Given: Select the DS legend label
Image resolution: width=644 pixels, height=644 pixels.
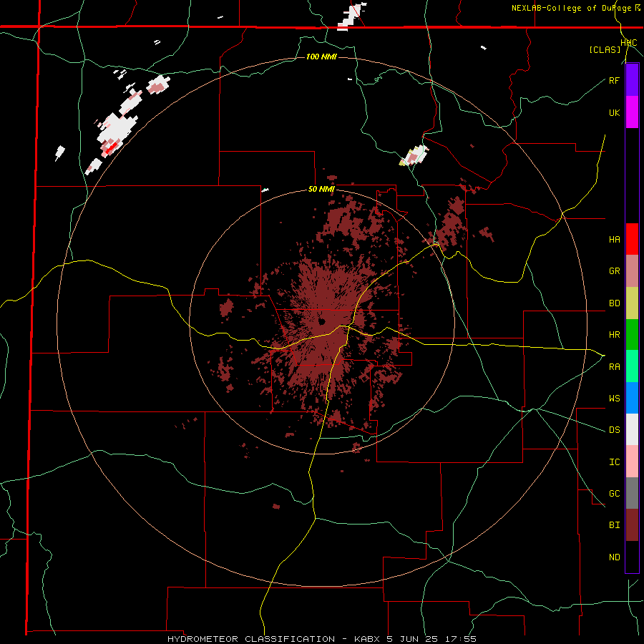Looking at the screenshot, I should (x=614, y=430).
